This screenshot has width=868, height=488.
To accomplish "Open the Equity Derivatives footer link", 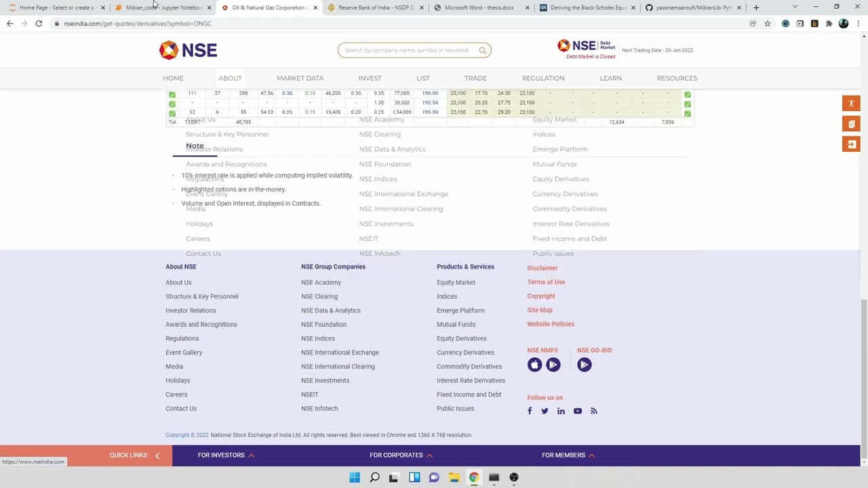I will coord(461,338).
